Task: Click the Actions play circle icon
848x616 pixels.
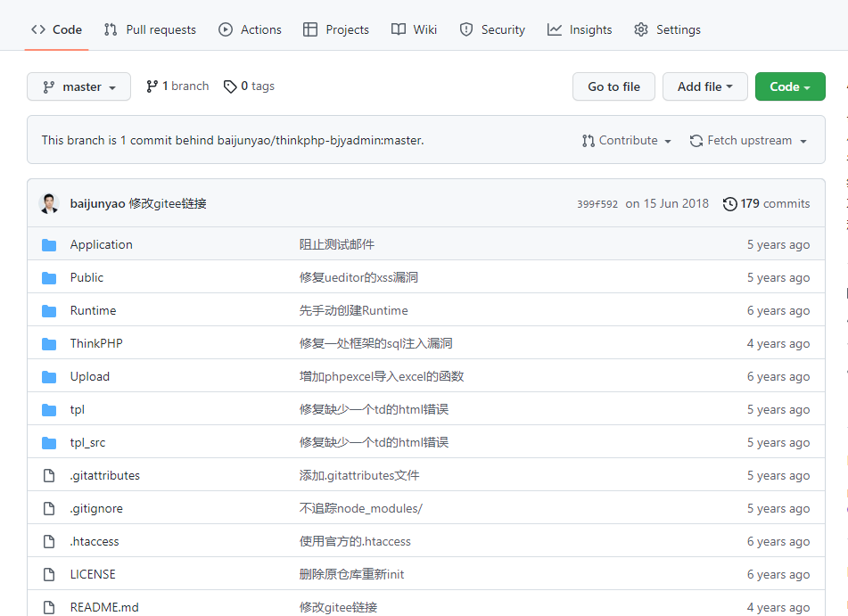Action: 225,29
